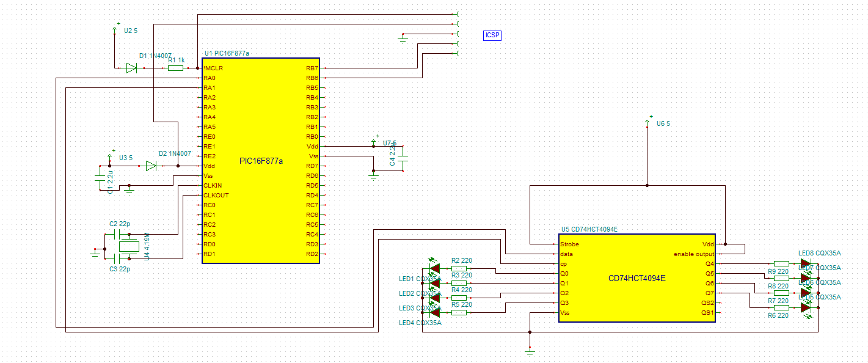Select the LED in series with R5
The height and width of the screenshot is (363, 868).
pos(435,311)
